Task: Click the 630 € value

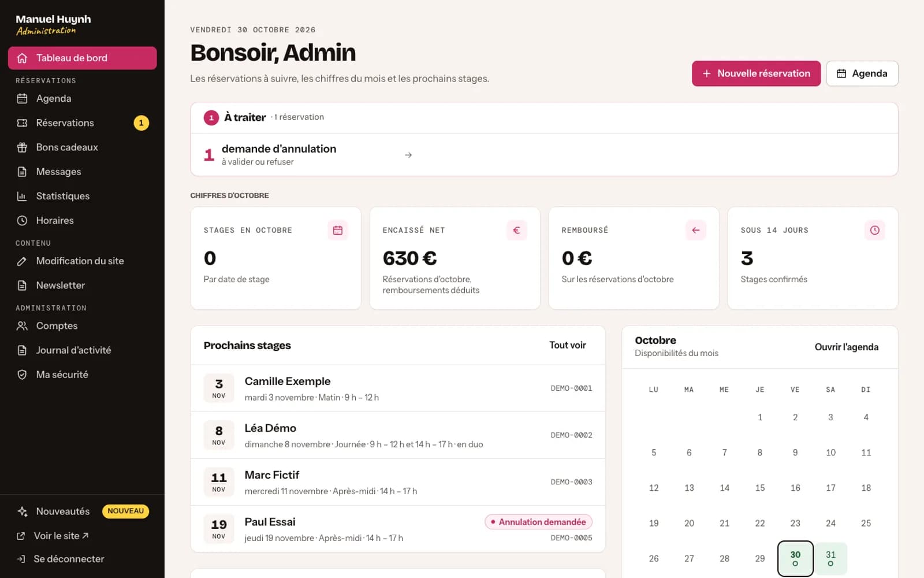Action: pyautogui.click(x=409, y=258)
